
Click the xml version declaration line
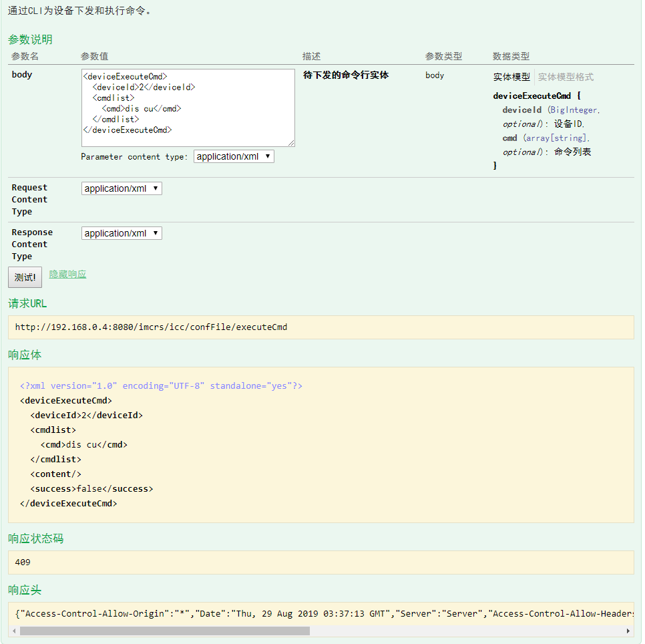coord(161,386)
